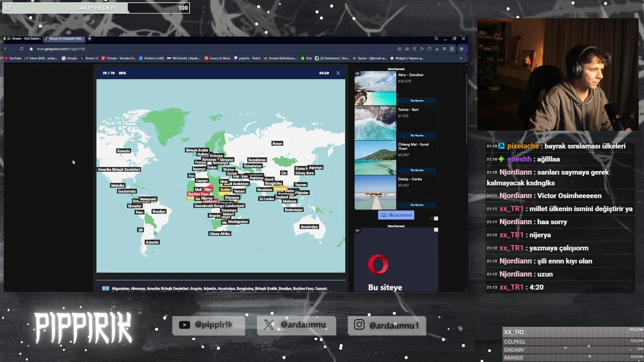Switch to Stream - Kick Dashboard tab

[x=24, y=39]
